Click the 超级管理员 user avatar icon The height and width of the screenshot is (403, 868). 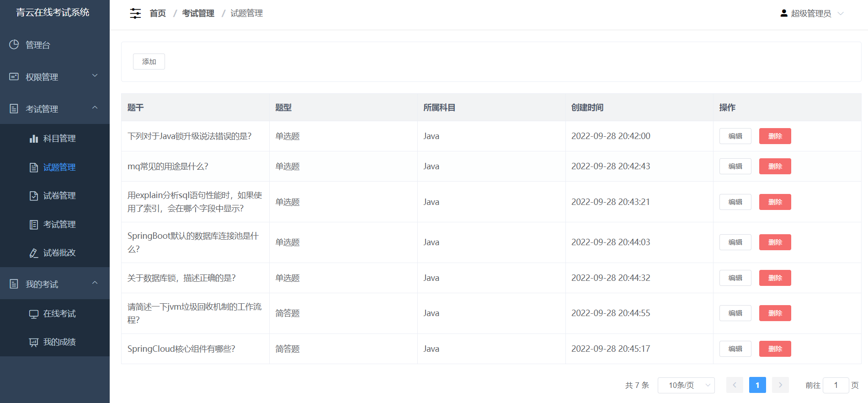pos(784,13)
